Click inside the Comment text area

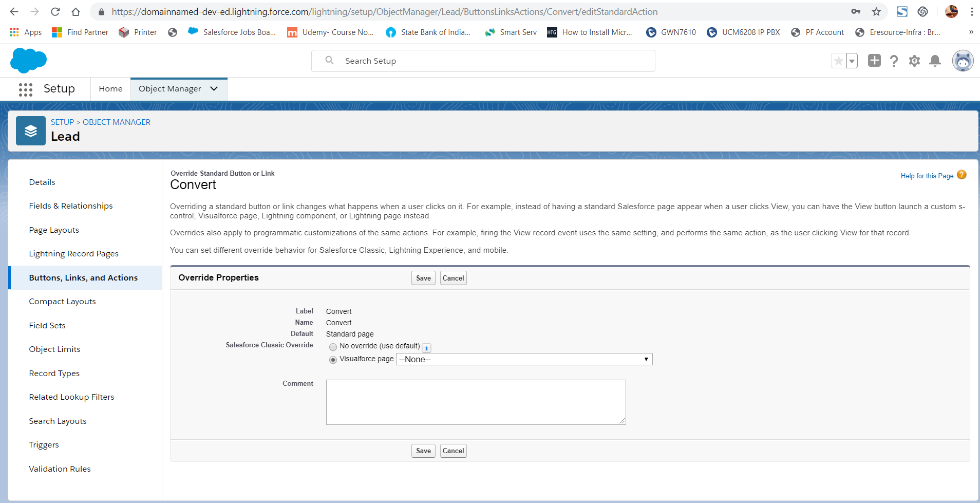476,402
